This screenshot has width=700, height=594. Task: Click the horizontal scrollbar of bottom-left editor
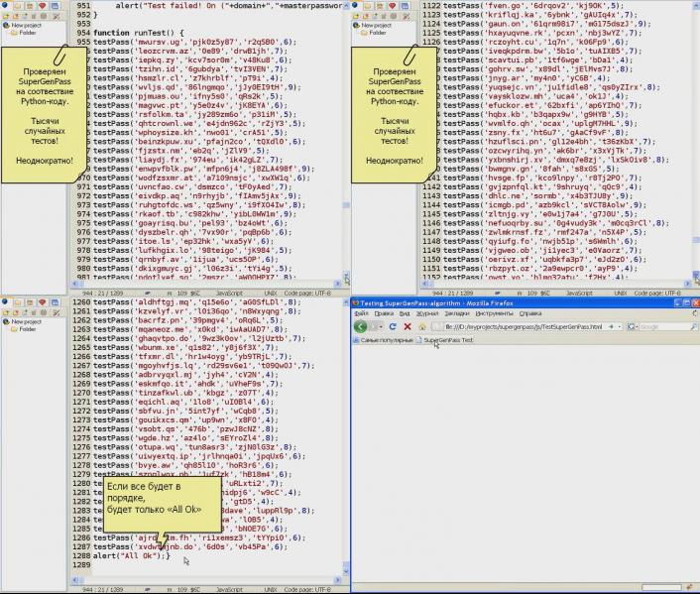tap(206, 580)
